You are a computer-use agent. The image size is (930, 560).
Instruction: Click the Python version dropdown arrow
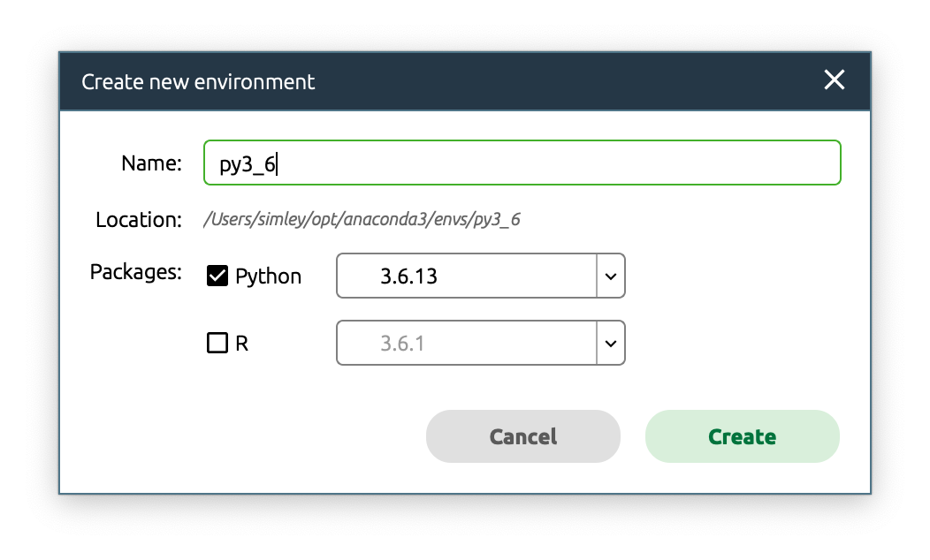click(610, 276)
